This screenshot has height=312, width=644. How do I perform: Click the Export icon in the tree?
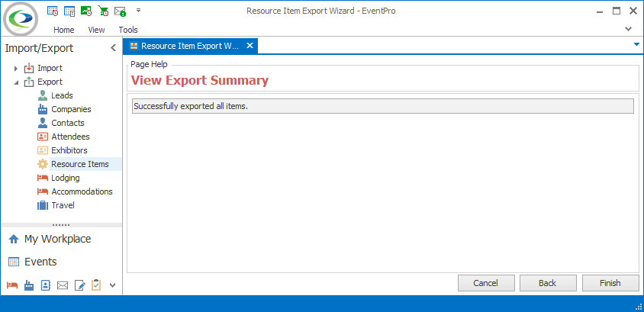pos(29,82)
